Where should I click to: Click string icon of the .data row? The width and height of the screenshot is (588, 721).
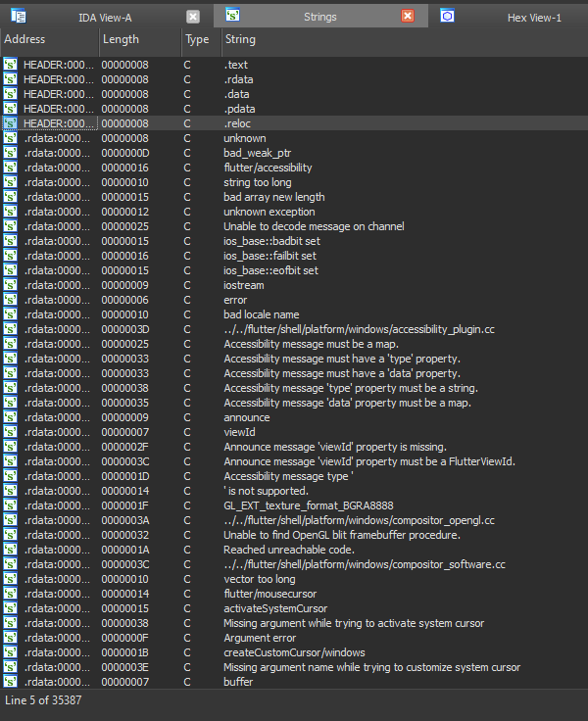tap(10, 94)
